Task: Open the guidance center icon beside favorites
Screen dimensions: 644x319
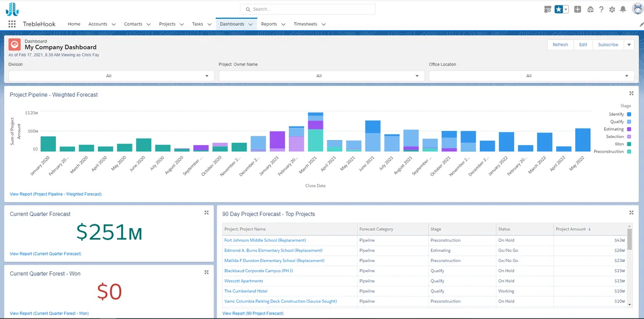Action: tap(548, 9)
